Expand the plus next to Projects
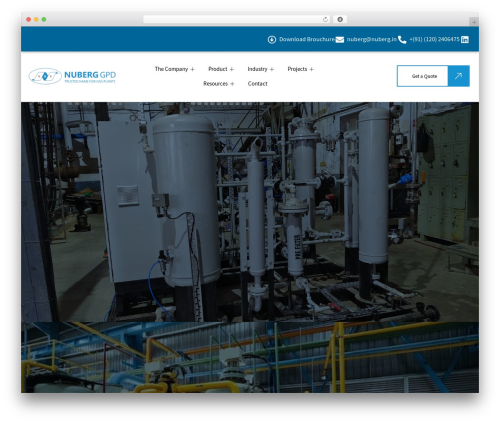The height and width of the screenshot is (423, 500). pyautogui.click(x=311, y=69)
